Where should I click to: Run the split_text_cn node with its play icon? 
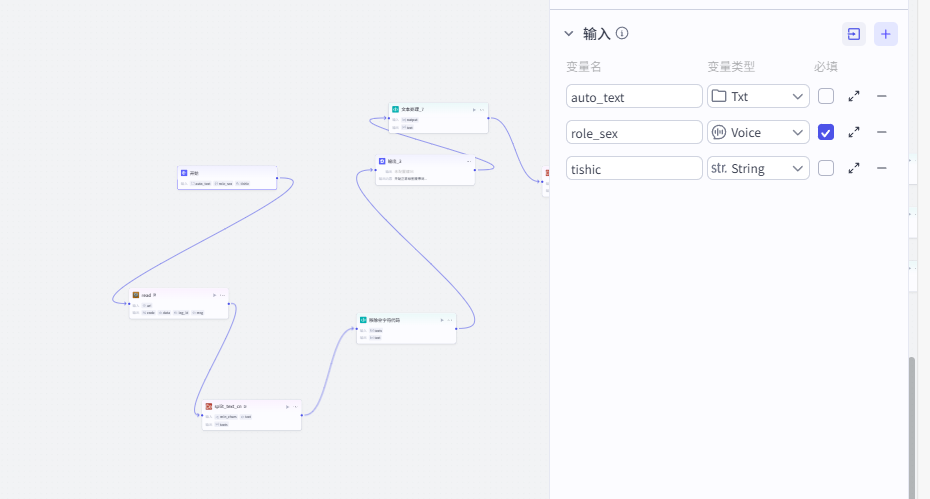[287, 407]
